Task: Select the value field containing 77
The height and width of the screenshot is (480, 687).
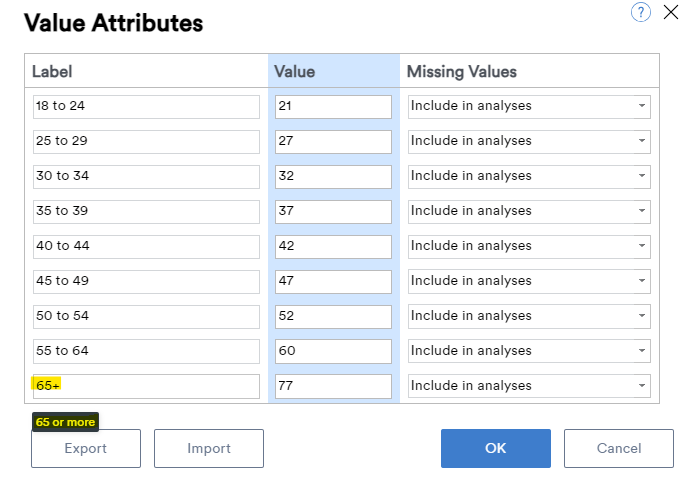Action: [x=333, y=386]
